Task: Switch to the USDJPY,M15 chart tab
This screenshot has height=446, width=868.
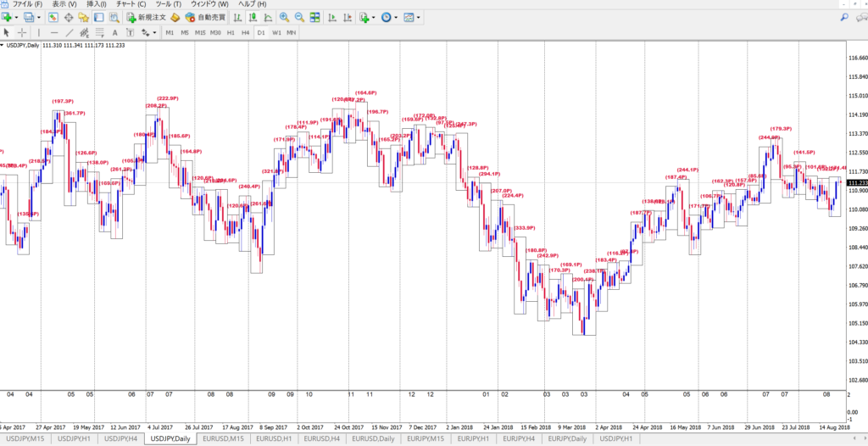Action: 24,439
